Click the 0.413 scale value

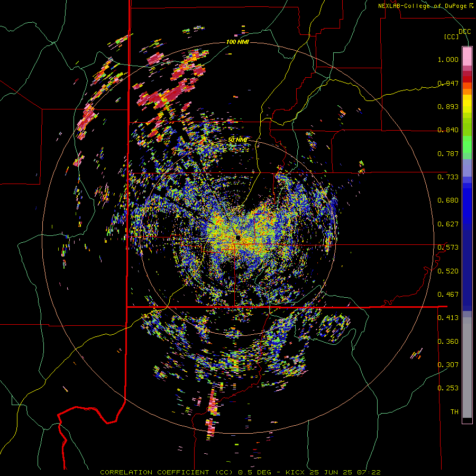tap(448, 318)
